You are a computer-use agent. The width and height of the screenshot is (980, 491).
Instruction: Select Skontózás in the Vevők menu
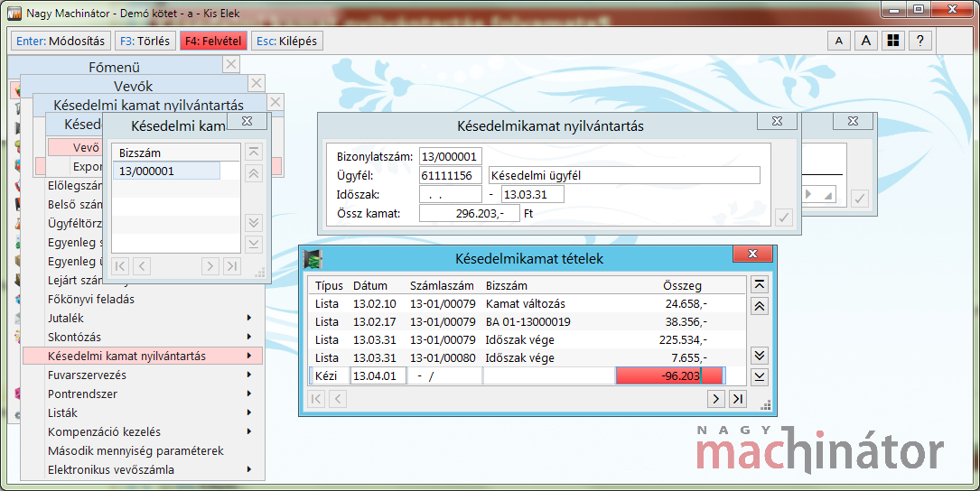point(143,337)
